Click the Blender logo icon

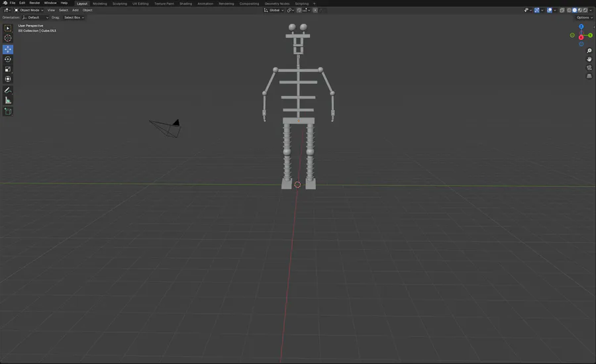click(5, 3)
